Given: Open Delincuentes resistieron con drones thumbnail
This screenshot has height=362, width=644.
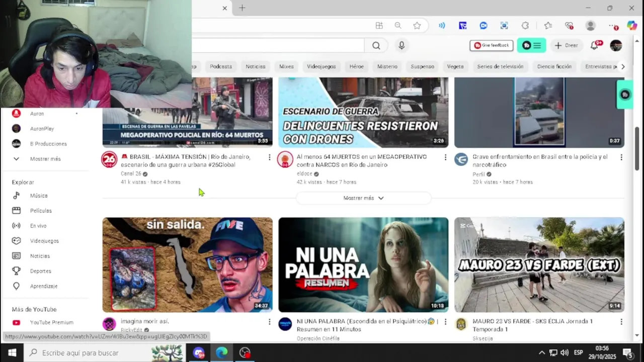Looking at the screenshot, I should [x=363, y=113].
